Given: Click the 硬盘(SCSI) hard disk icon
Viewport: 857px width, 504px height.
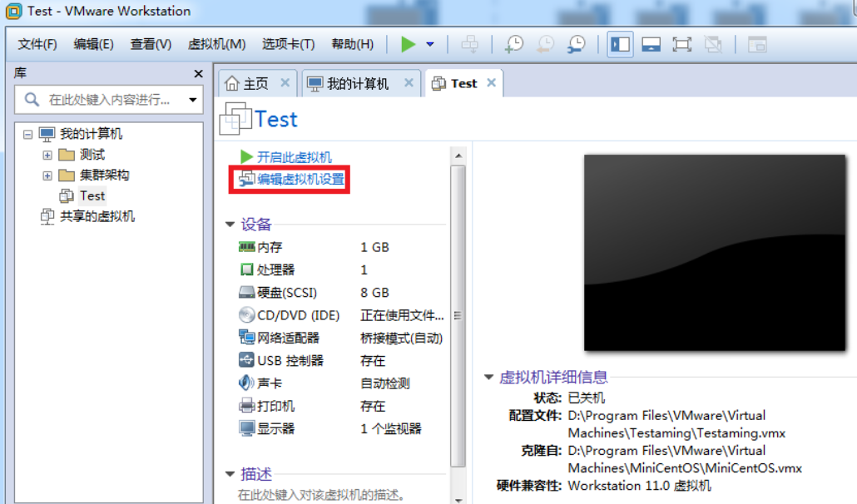Looking at the screenshot, I should pyautogui.click(x=246, y=293).
